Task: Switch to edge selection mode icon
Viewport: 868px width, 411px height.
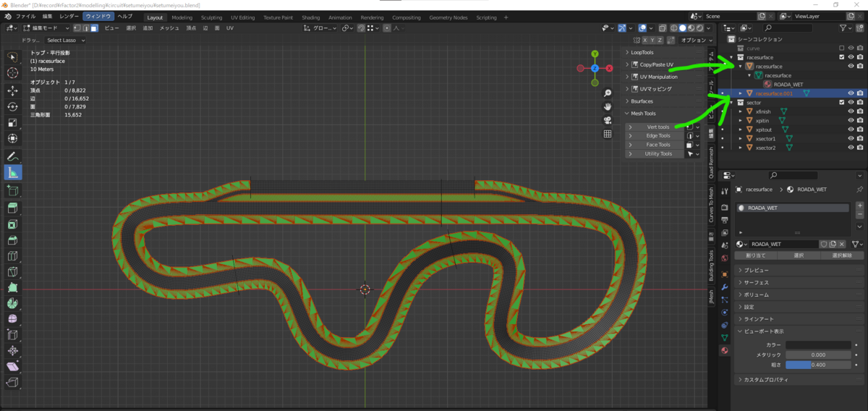Action: coord(86,28)
